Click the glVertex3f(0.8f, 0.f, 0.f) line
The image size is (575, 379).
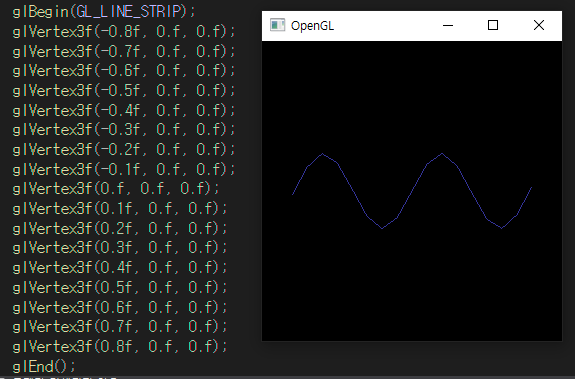coord(120,346)
